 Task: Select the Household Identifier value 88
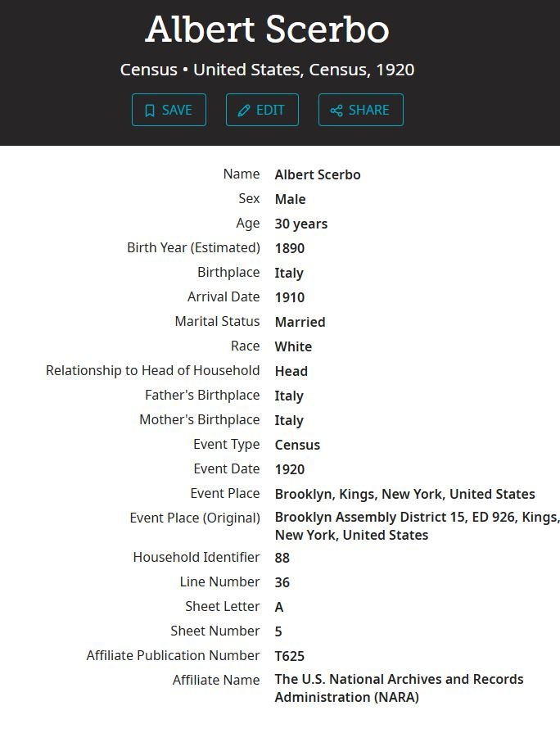click(282, 558)
